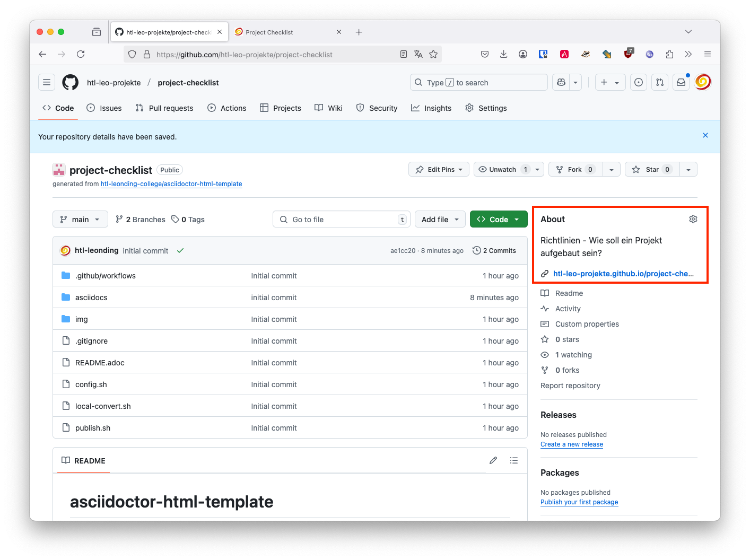View 2 Branches link

point(141,220)
